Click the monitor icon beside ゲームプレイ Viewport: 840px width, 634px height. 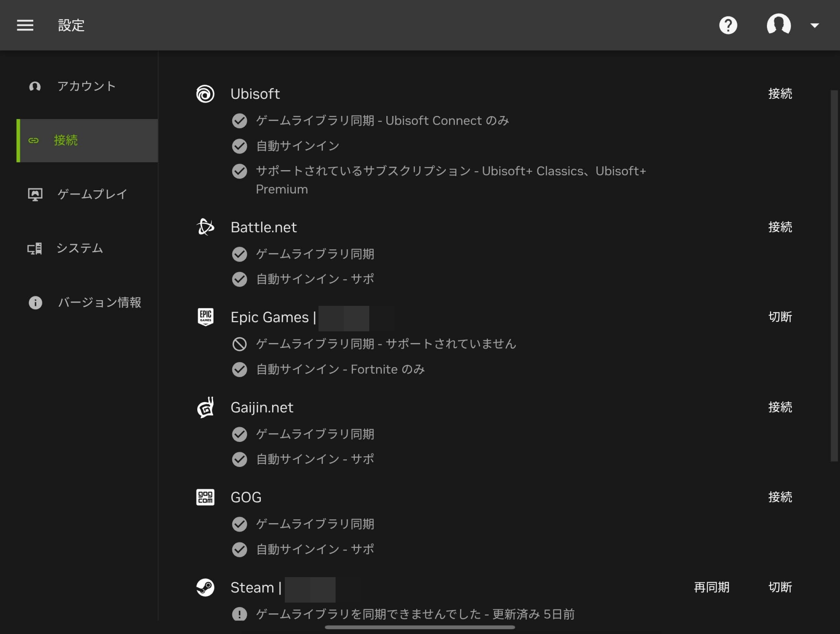(35, 194)
